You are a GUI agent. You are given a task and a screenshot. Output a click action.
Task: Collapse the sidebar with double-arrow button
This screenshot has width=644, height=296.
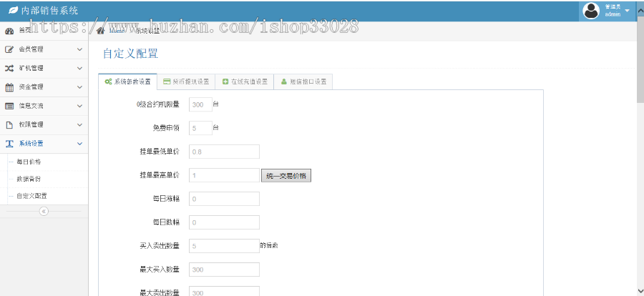[x=44, y=212]
